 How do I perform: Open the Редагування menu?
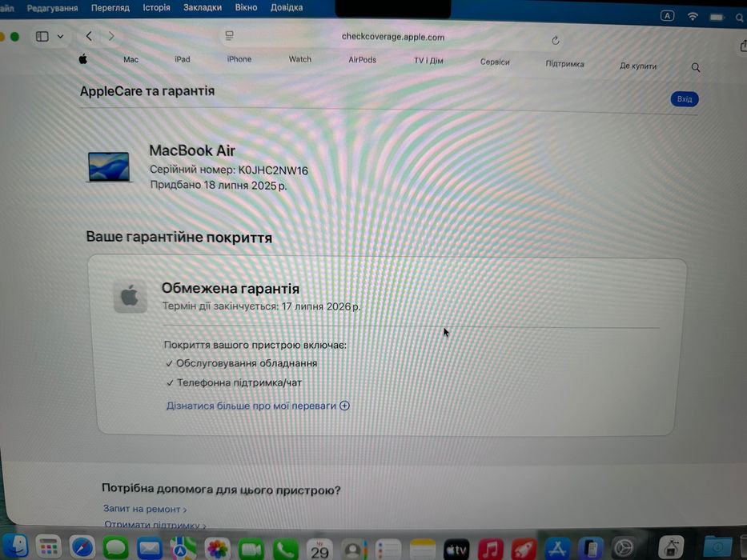click(x=52, y=8)
